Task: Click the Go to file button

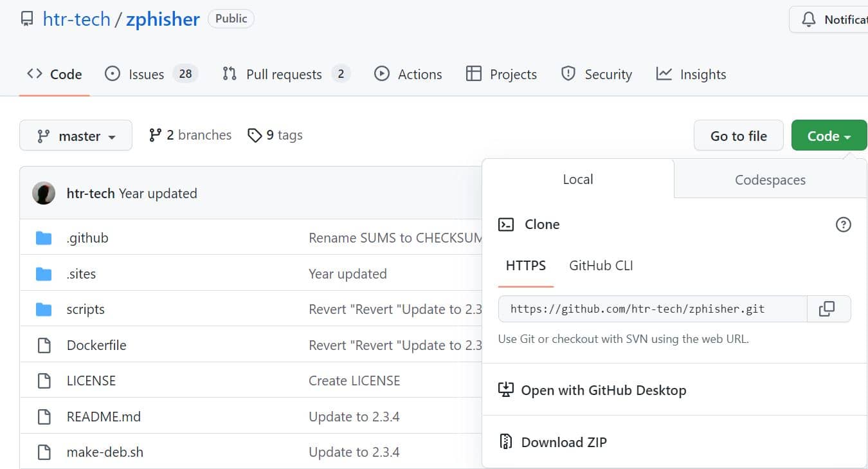Action: point(739,136)
